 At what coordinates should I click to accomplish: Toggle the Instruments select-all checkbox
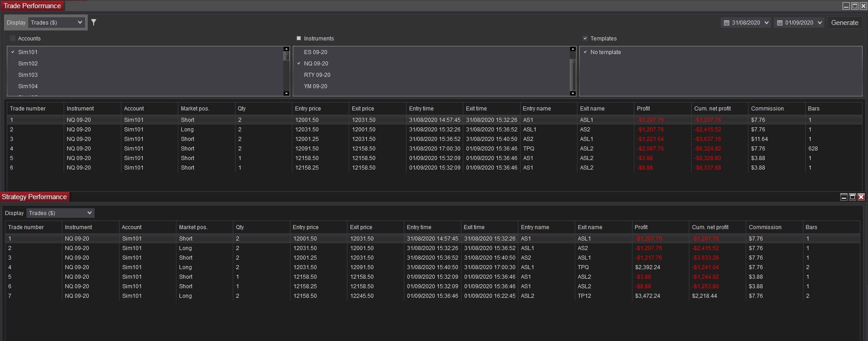[299, 39]
